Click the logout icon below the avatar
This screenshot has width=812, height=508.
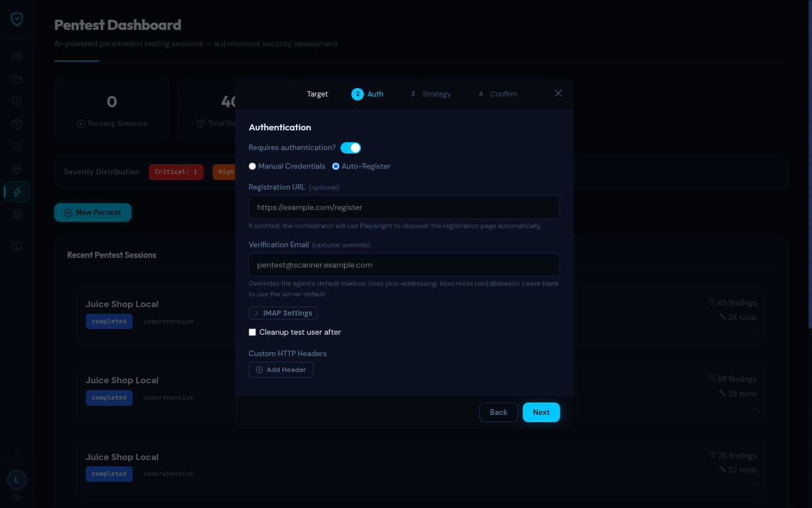pos(16,498)
